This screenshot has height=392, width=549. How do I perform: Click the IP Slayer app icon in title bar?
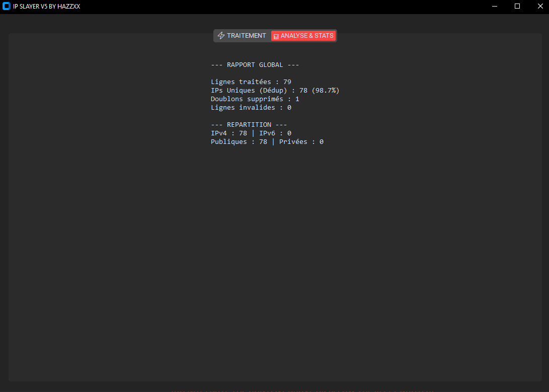coord(7,7)
